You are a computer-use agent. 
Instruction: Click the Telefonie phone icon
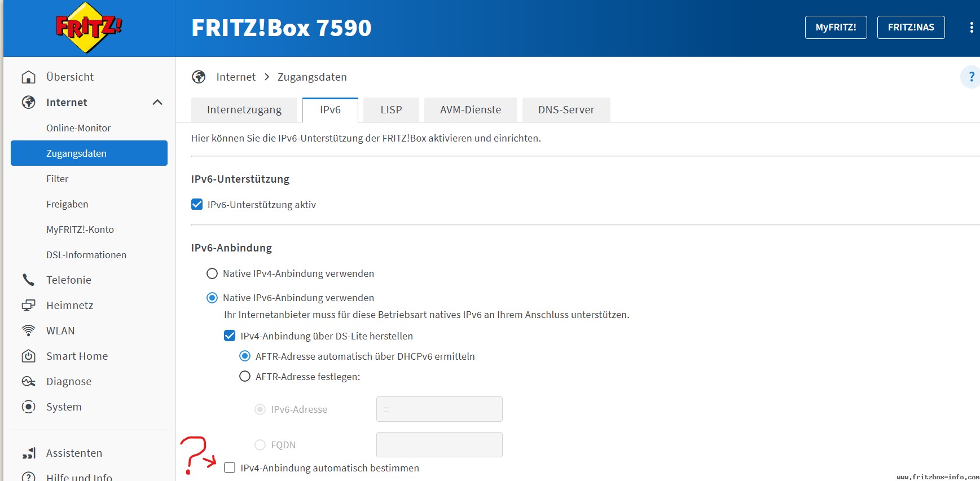click(28, 280)
